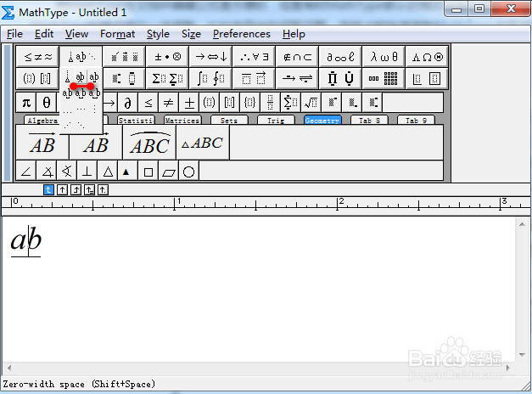Insert the square root template from small bar
Image resolution: width=532 pixels, height=394 pixels.
click(x=311, y=103)
